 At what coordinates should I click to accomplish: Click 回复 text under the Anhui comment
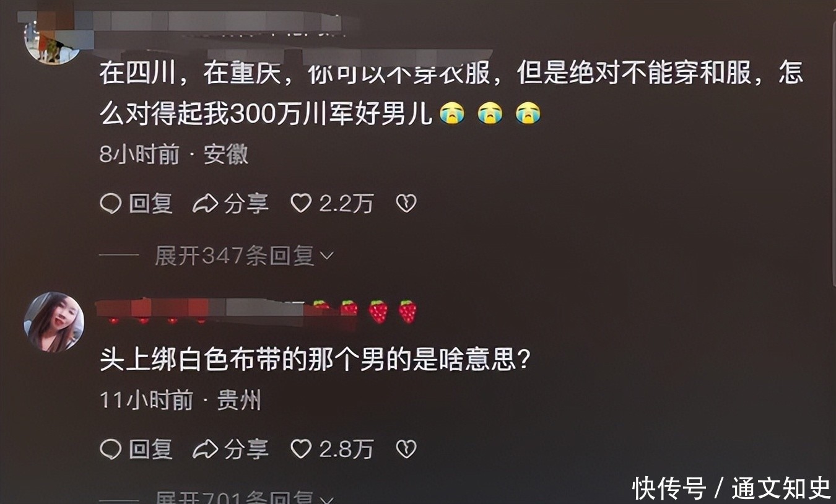pyautogui.click(x=150, y=204)
